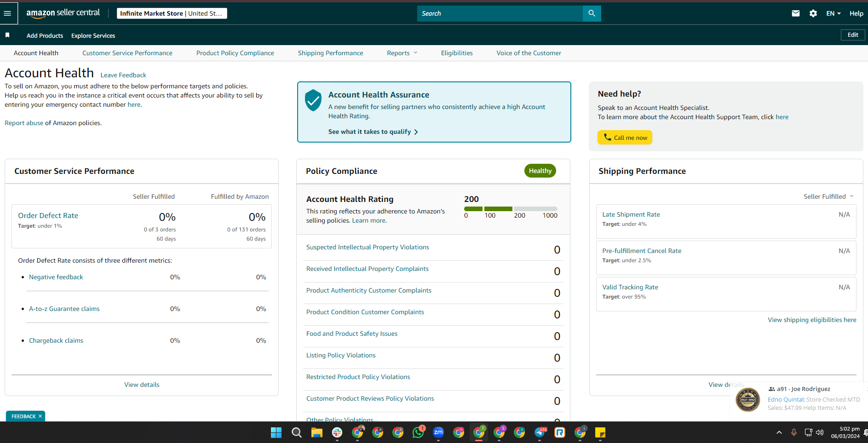Viewport: 868px width, 443px height.
Task: Open File Explorer from the taskbar
Action: coord(317,432)
